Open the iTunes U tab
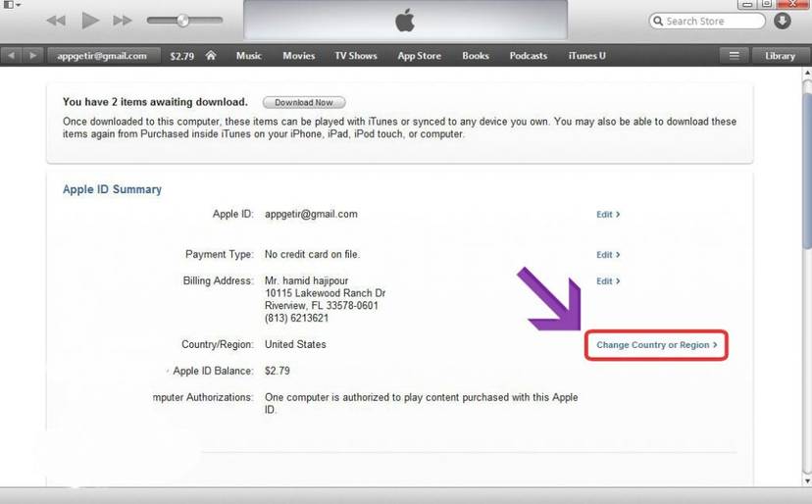812x504 pixels. tap(586, 56)
